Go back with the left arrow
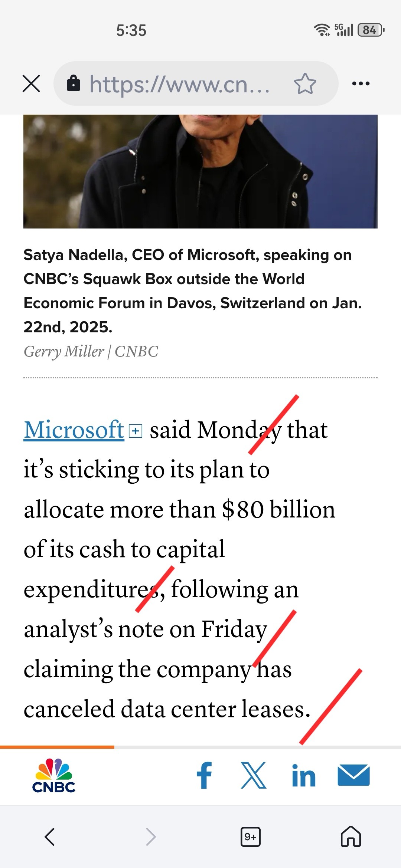The height and width of the screenshot is (868, 401). tap(50, 837)
